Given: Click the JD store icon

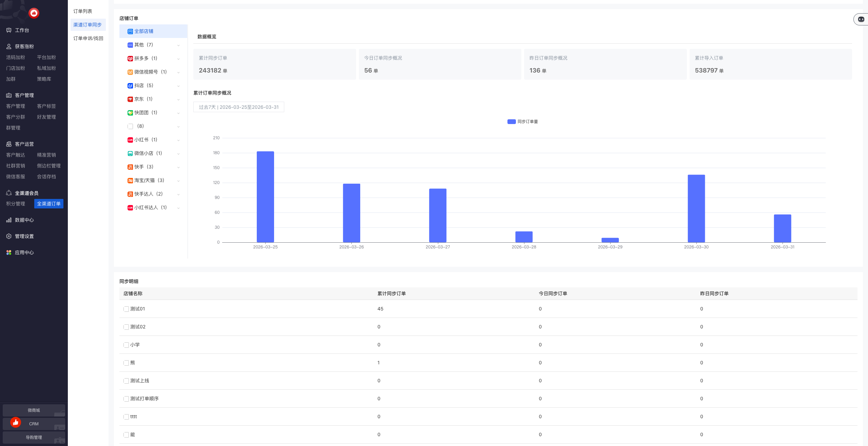Looking at the screenshot, I should coord(130,99).
